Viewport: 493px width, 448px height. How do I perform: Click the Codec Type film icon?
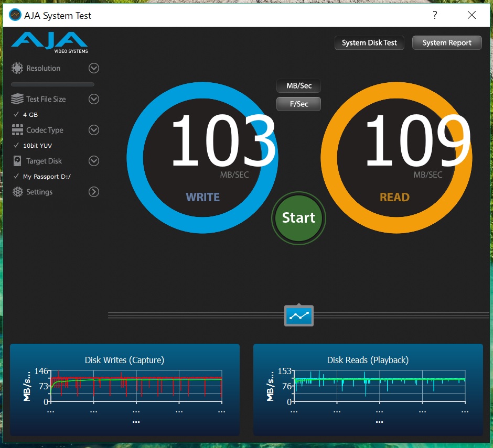click(x=17, y=130)
